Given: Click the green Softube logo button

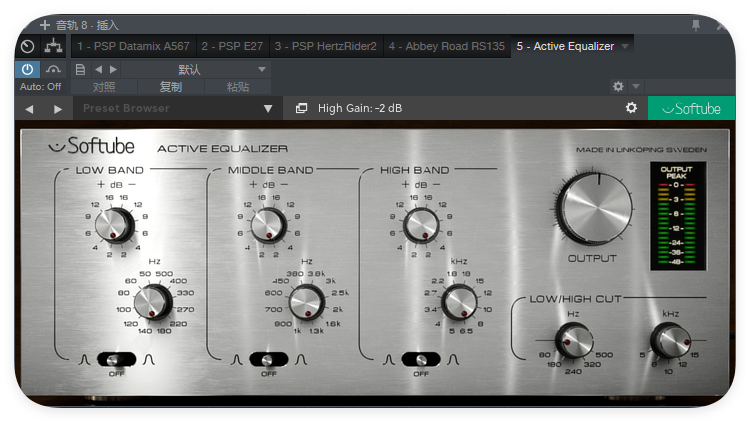Looking at the screenshot, I should tap(692, 109).
